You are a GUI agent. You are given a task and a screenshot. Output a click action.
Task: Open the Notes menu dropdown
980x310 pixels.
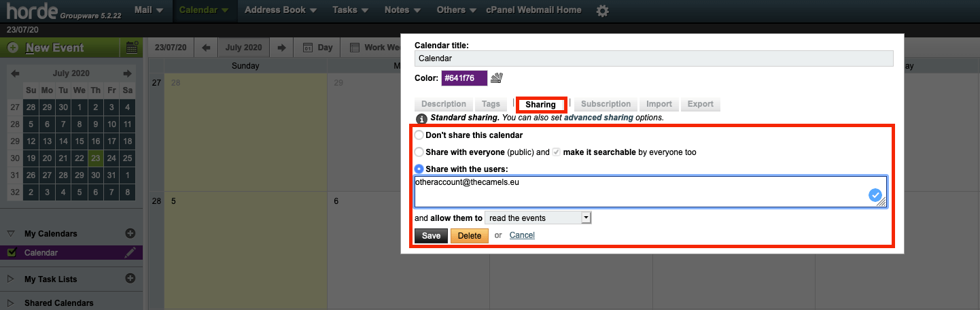pos(402,10)
